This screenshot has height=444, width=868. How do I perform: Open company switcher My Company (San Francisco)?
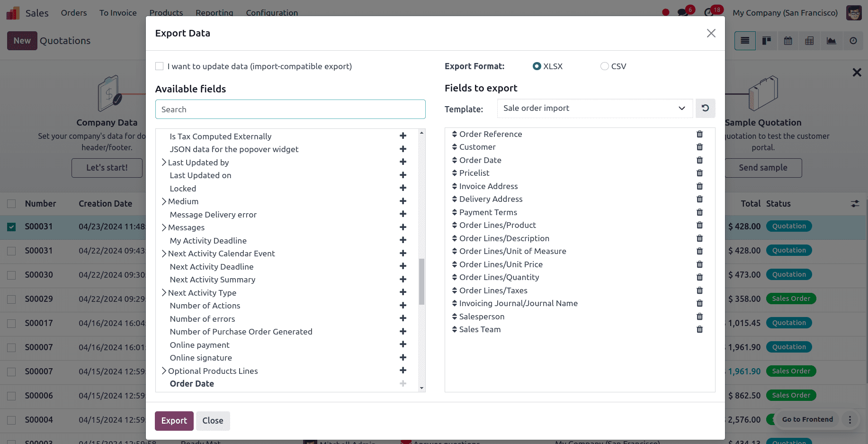coord(785,13)
